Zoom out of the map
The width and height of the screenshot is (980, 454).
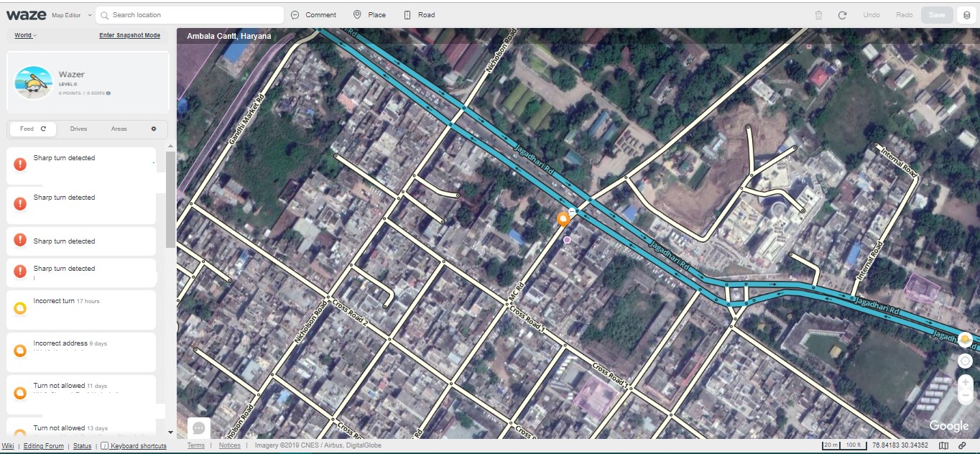click(x=965, y=397)
